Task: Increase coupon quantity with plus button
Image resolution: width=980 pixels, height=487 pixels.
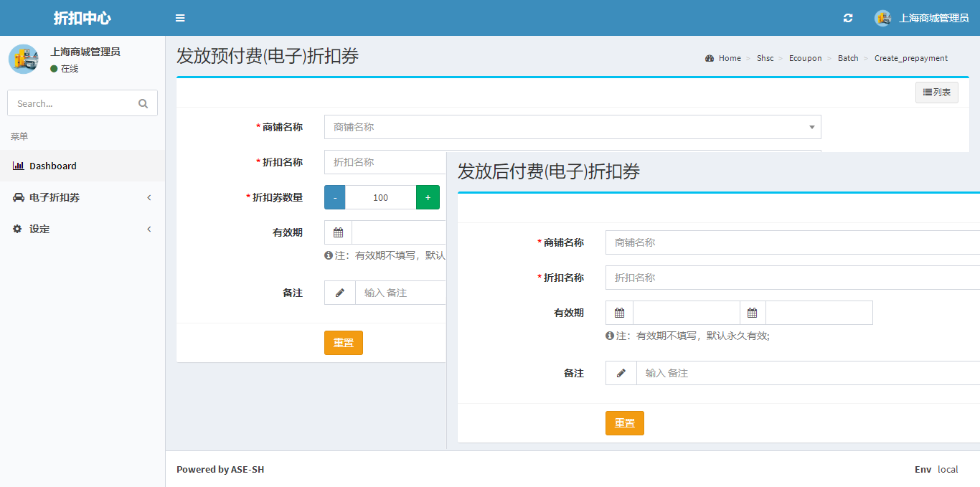Action: tap(428, 197)
